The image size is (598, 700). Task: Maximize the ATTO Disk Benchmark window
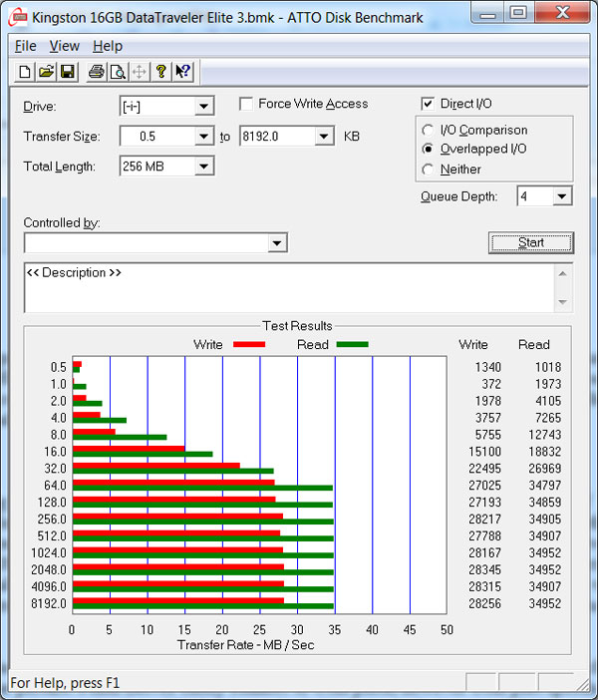pos(518,14)
